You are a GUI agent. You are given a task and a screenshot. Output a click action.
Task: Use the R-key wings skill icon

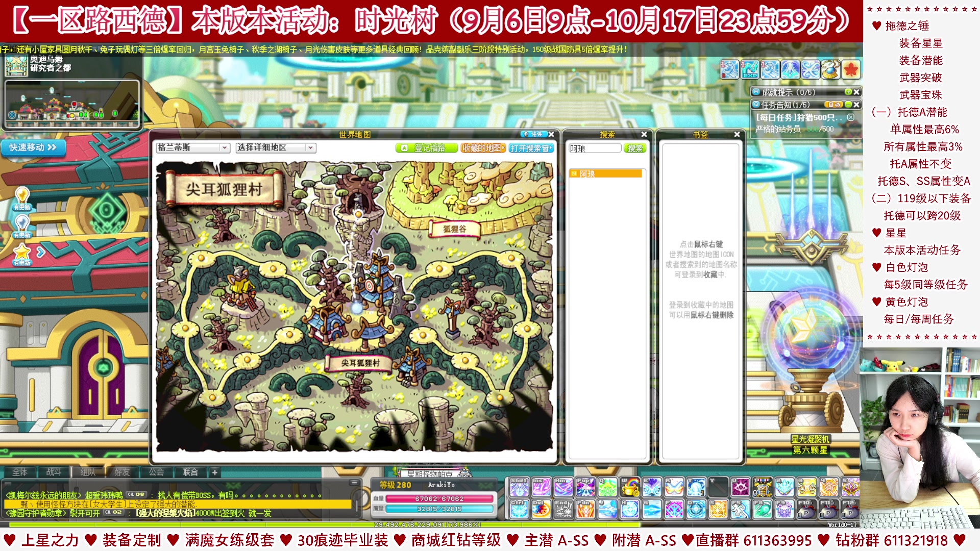coord(674,487)
